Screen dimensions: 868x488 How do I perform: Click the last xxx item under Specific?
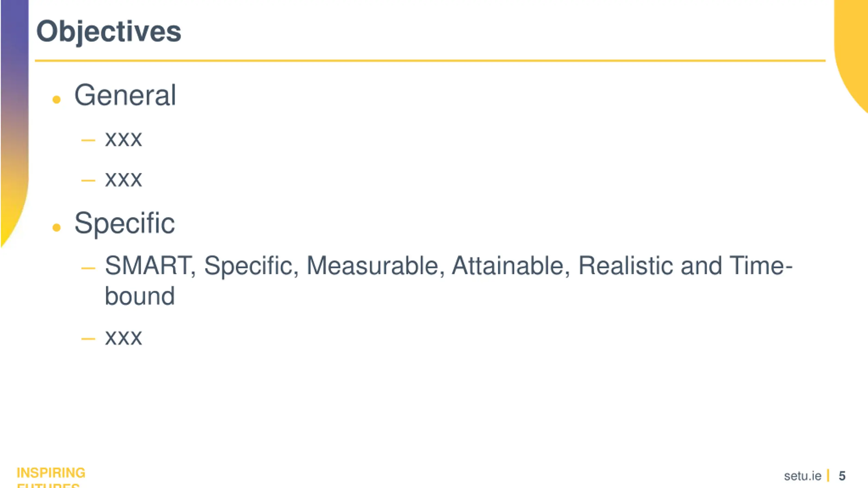pyautogui.click(x=123, y=337)
